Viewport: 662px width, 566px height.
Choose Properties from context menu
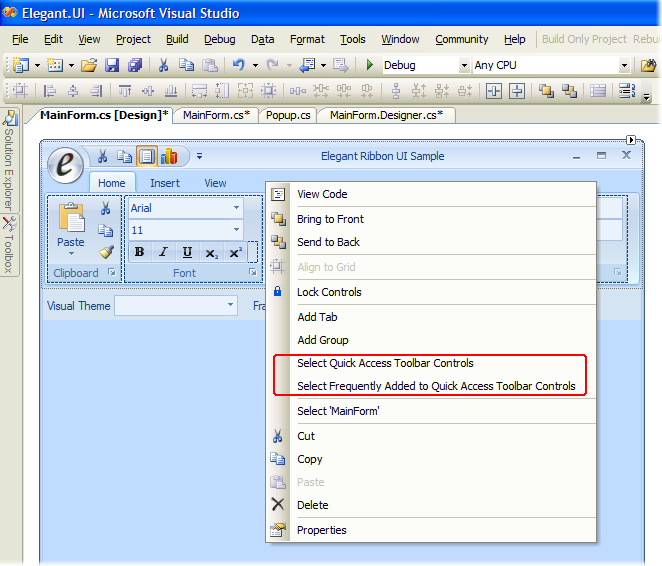[x=431, y=530]
